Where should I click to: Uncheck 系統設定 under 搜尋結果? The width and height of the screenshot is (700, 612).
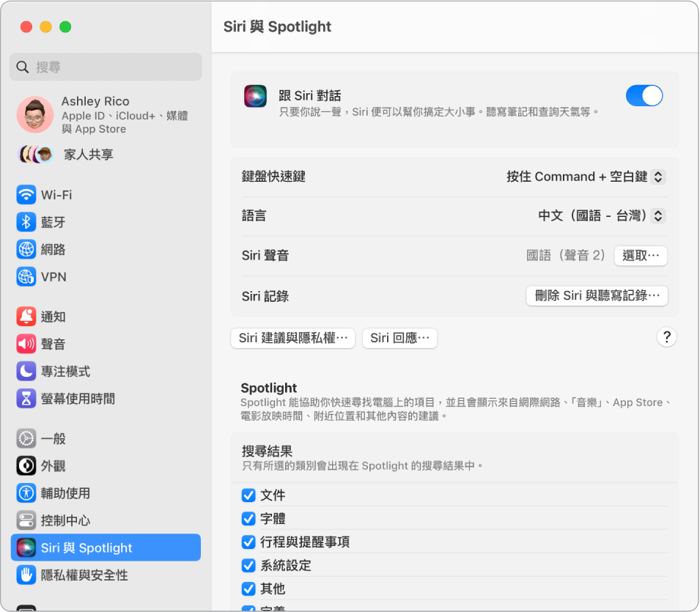pyautogui.click(x=249, y=565)
